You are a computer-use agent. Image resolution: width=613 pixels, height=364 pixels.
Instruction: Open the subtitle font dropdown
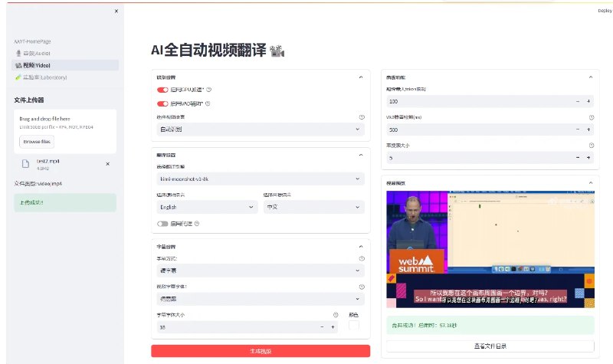click(x=261, y=299)
